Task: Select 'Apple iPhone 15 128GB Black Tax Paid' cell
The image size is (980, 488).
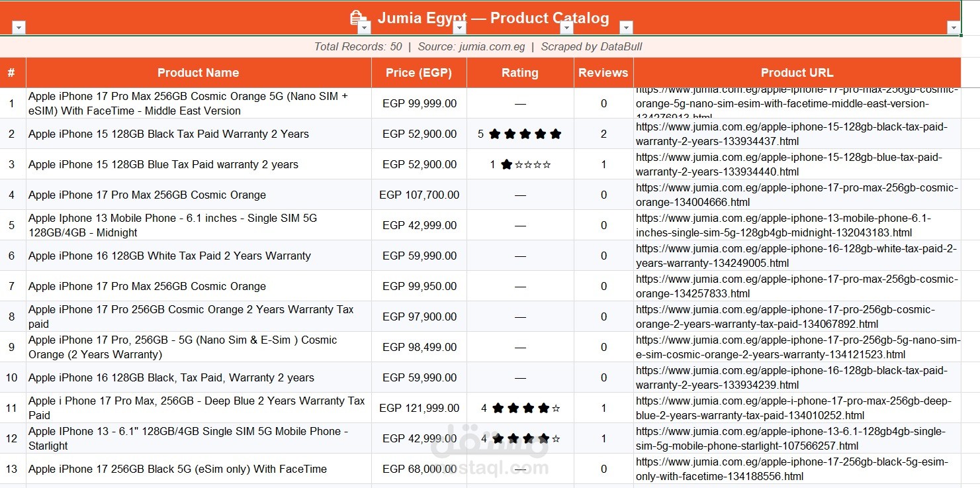Action: 199,134
